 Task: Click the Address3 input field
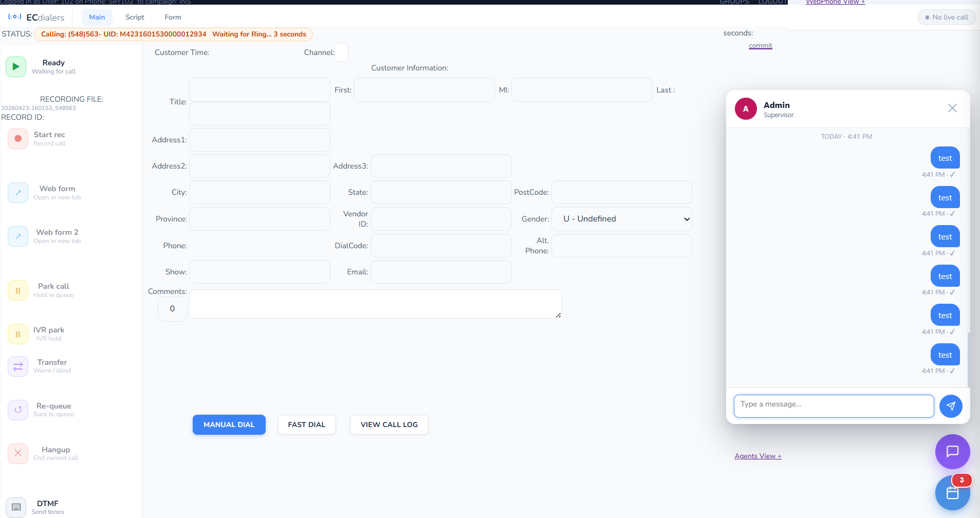[x=441, y=166]
